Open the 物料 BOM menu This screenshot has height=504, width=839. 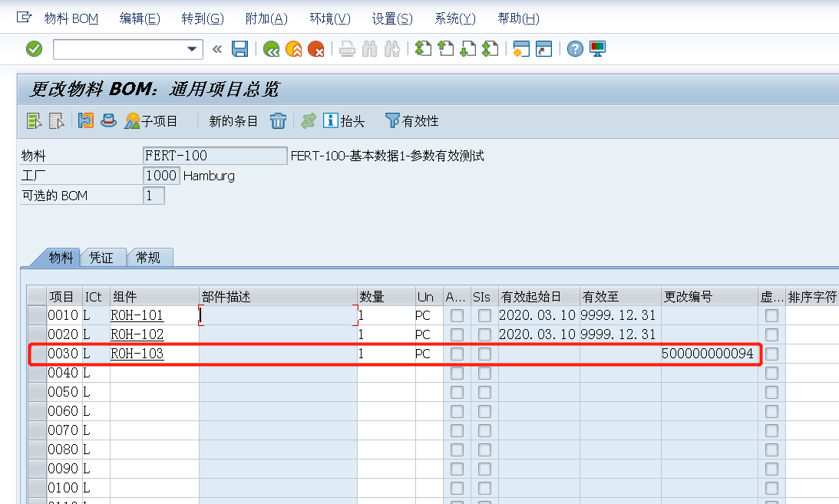pos(71,18)
